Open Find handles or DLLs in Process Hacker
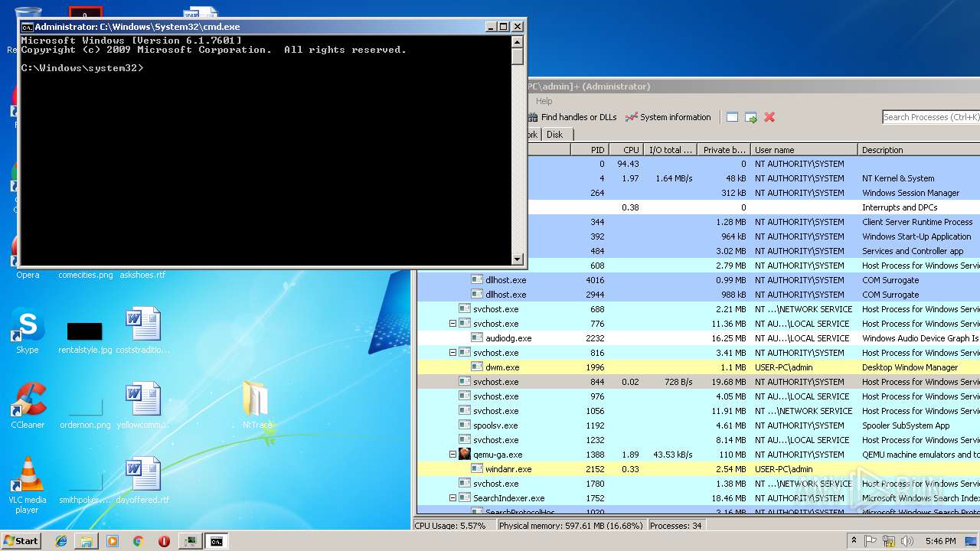 [x=572, y=117]
